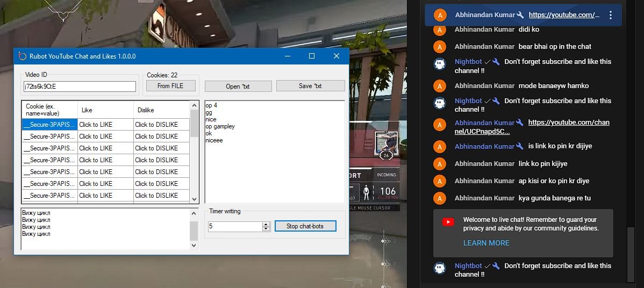The image size is (644, 288).
Task: Click first row's Click to DISLIKE cell
Action: [160, 125]
